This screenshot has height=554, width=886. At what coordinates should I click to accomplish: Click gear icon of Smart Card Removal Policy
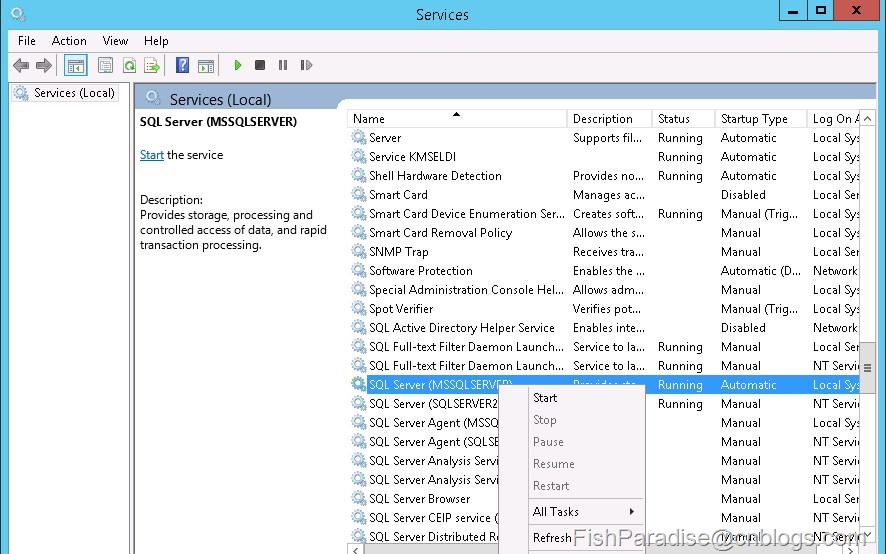coord(358,233)
